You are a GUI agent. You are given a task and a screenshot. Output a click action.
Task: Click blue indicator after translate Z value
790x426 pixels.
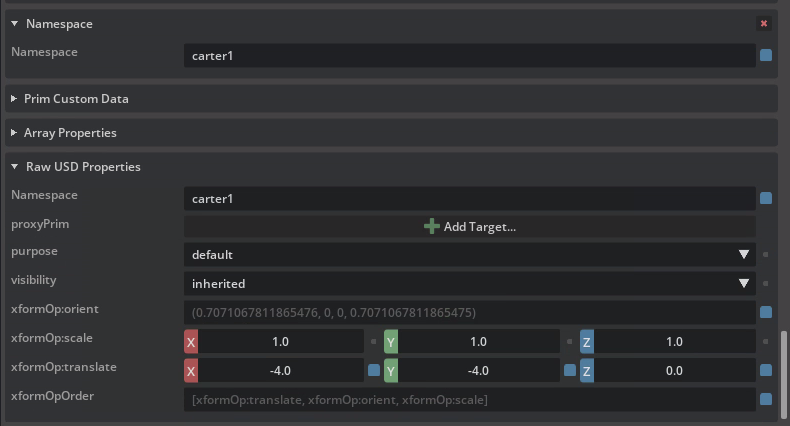point(766,370)
